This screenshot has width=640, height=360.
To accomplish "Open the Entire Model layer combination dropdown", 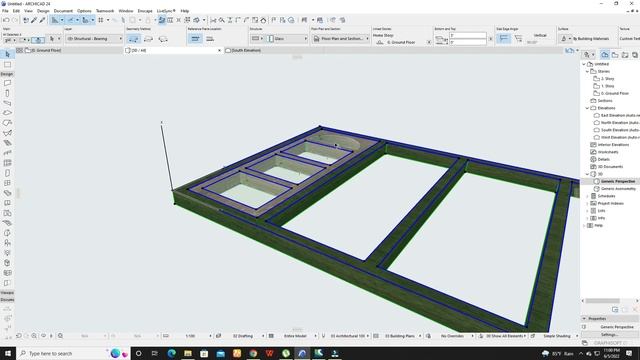I will tap(297, 336).
